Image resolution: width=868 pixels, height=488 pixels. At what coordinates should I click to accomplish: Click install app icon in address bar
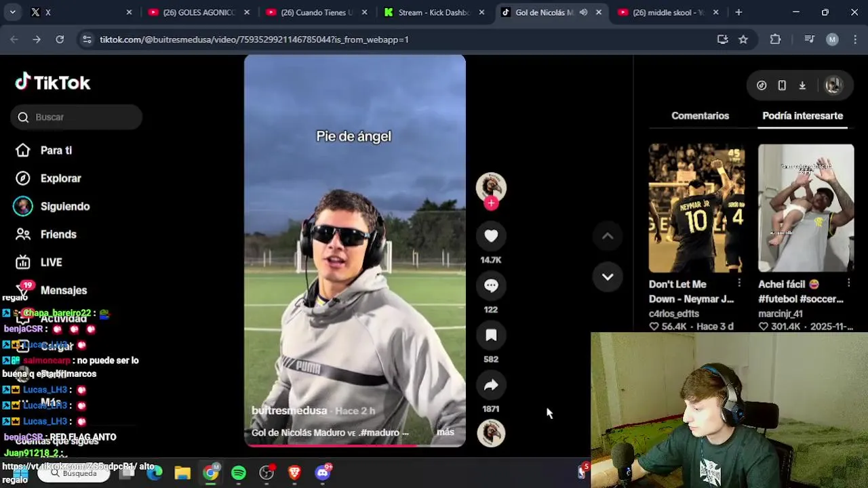pyautogui.click(x=722, y=39)
